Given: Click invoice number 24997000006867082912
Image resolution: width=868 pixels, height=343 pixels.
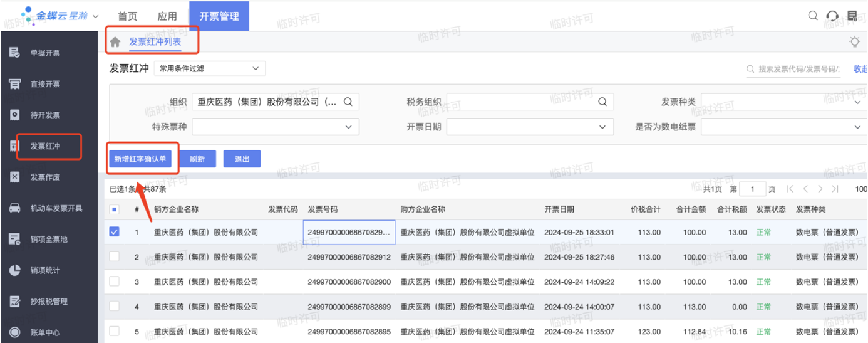Looking at the screenshot, I should tap(349, 257).
